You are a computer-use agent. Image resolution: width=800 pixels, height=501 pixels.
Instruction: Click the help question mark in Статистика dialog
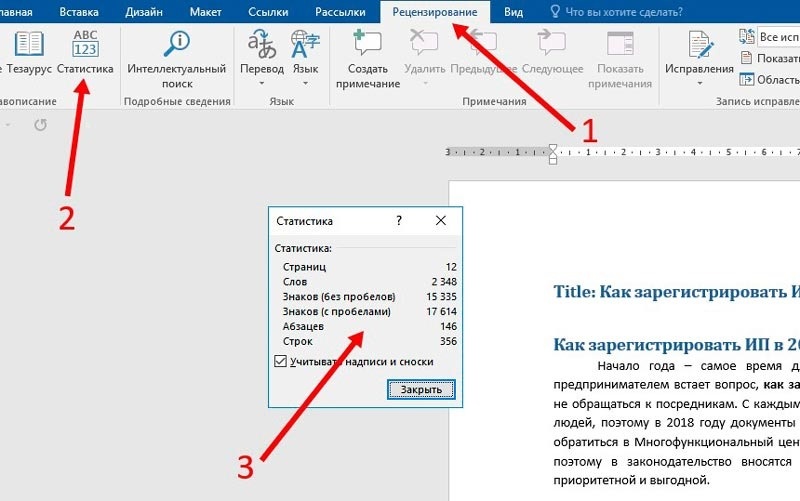[399, 220]
